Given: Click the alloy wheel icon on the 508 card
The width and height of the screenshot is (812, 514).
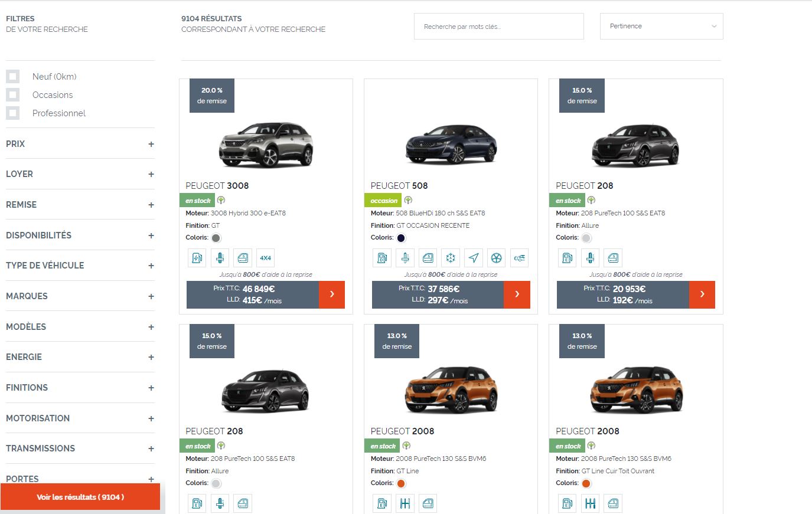Looking at the screenshot, I should coord(497,258).
